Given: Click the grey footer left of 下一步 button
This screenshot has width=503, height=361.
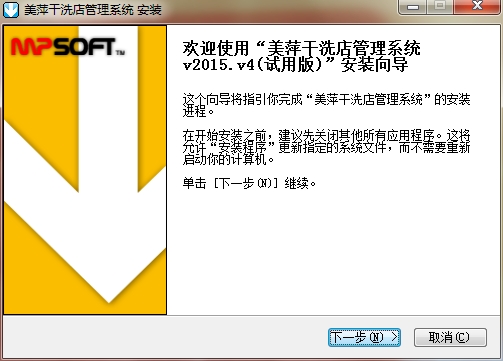Looking at the screenshot, I should pyautogui.click(x=165, y=337).
